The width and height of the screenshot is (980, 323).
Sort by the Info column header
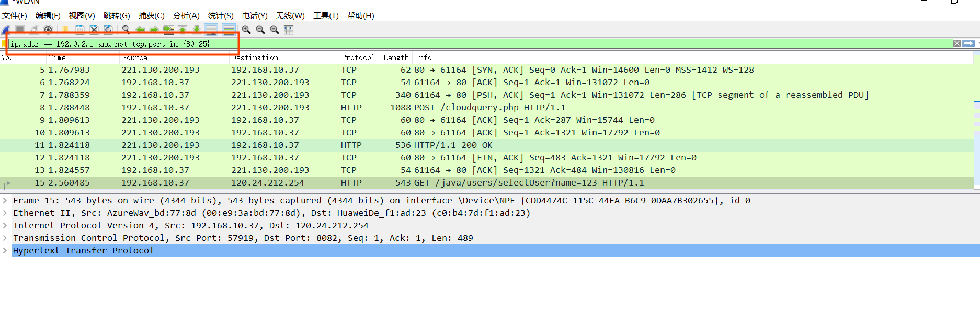(693, 57)
